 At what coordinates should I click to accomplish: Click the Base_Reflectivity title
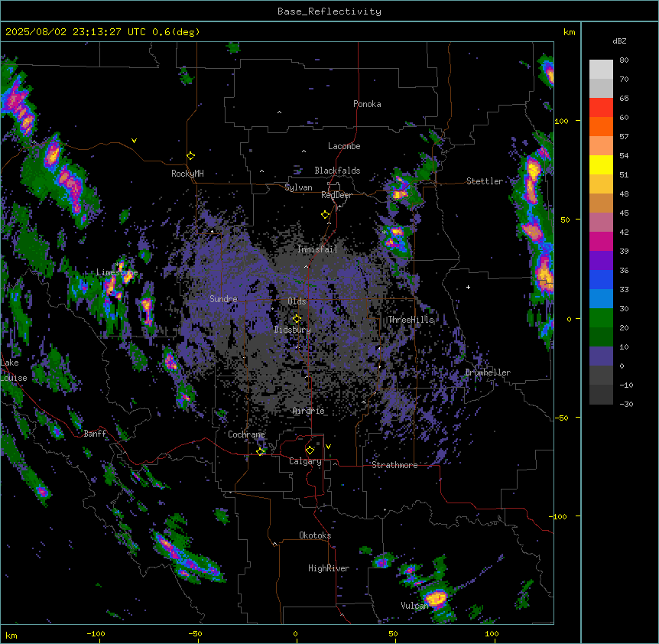click(329, 11)
